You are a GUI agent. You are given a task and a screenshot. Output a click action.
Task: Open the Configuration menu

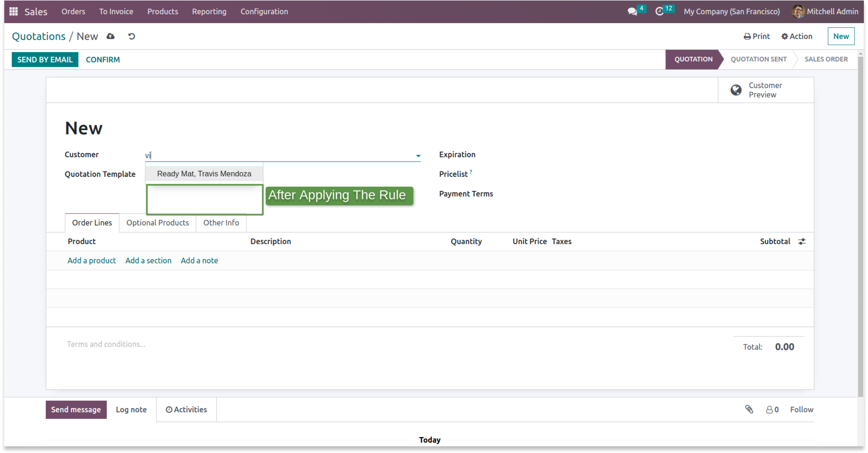point(264,12)
